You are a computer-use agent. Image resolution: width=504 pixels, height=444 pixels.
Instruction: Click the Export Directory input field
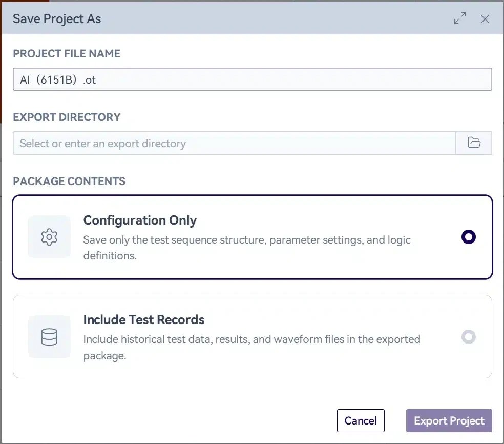click(234, 143)
